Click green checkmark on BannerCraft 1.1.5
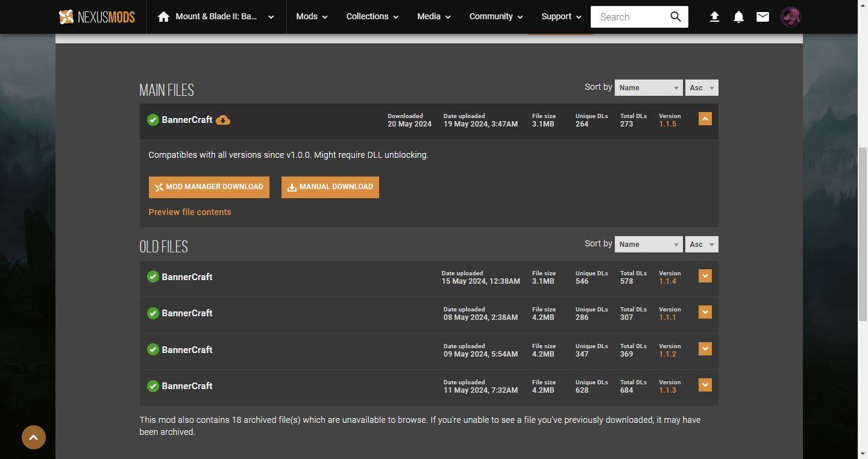868x459 pixels. pyautogui.click(x=153, y=120)
